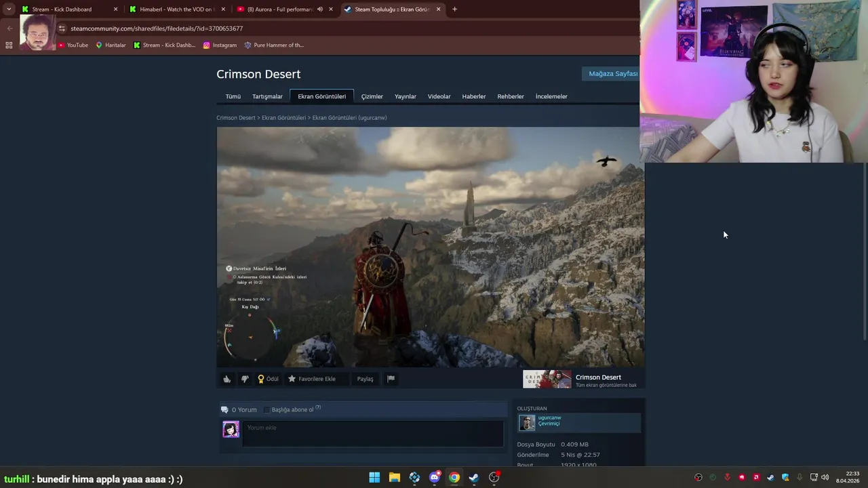Open the Instagram bookmark

(220, 45)
